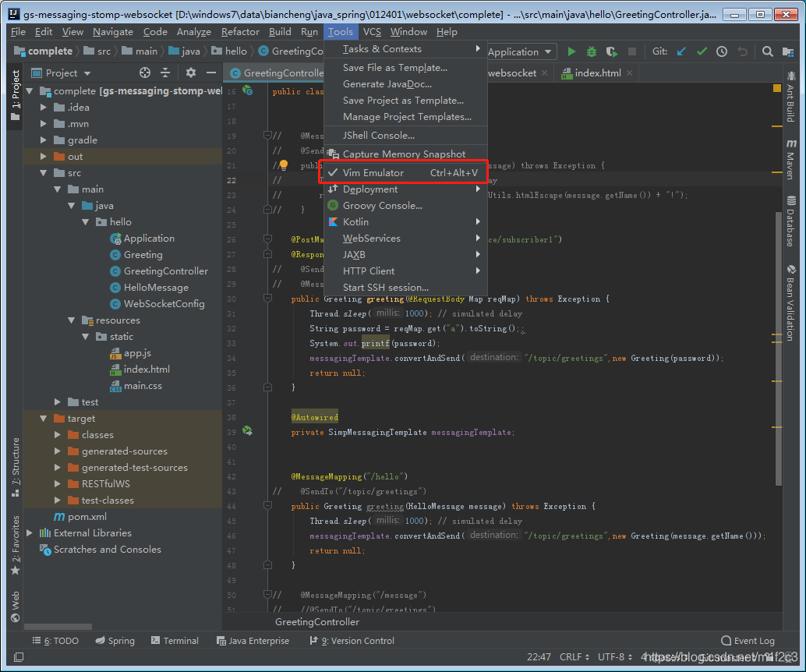Open the Structure tool window
Image resolution: width=806 pixels, height=672 pixels.
16,466
